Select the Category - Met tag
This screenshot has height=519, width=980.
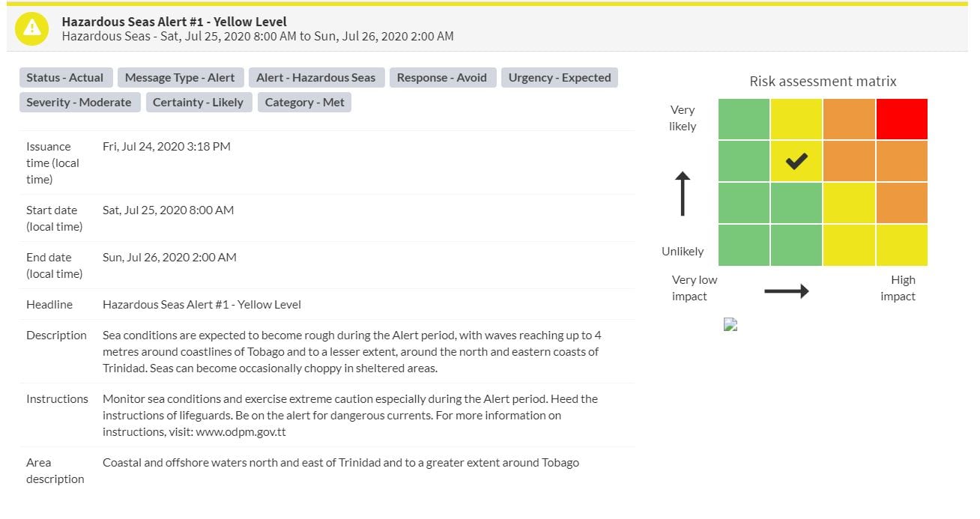tap(305, 103)
